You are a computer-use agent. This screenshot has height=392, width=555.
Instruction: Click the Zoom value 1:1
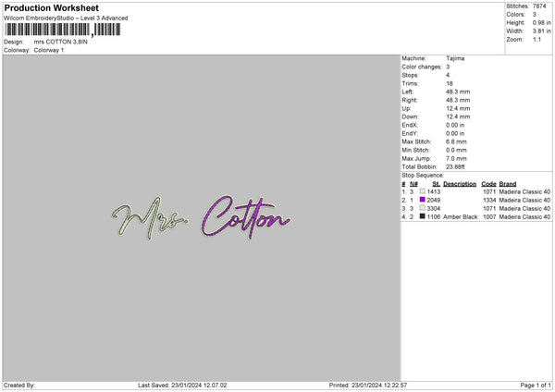point(536,39)
